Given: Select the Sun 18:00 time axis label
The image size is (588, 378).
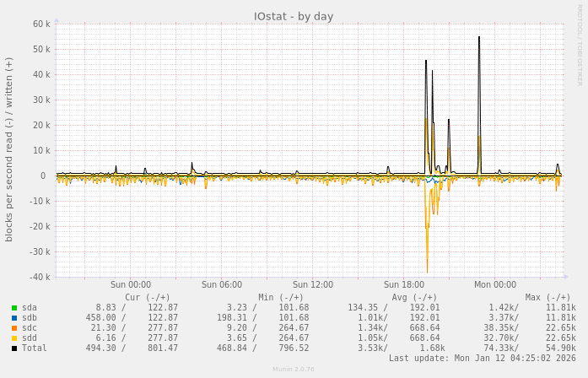Looking at the screenshot, I should [x=404, y=285].
